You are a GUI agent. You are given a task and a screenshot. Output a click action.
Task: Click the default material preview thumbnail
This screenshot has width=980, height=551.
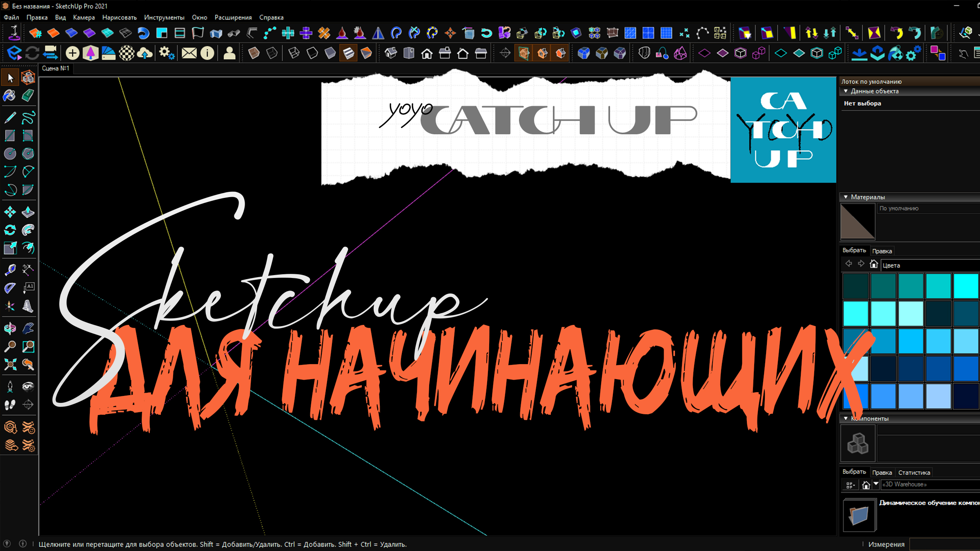(x=857, y=222)
